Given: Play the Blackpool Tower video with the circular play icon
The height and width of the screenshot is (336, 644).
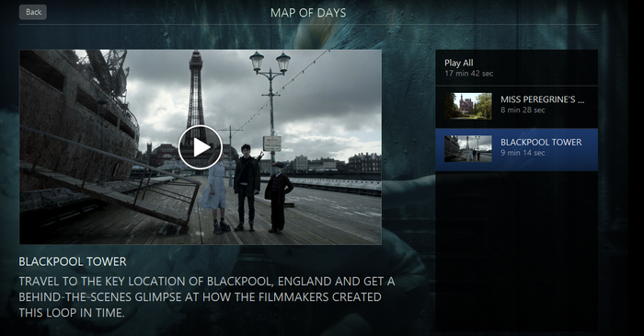Looking at the screenshot, I should 201,147.
